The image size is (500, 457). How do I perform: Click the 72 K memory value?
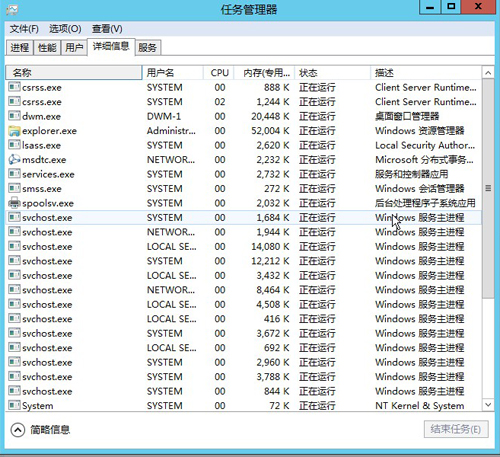(x=279, y=406)
